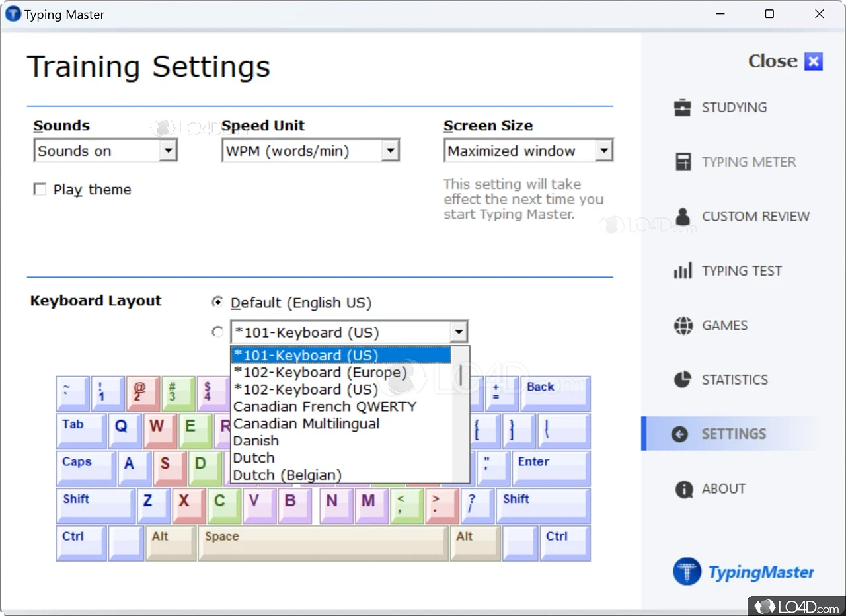Open the Sounds dropdown

169,151
